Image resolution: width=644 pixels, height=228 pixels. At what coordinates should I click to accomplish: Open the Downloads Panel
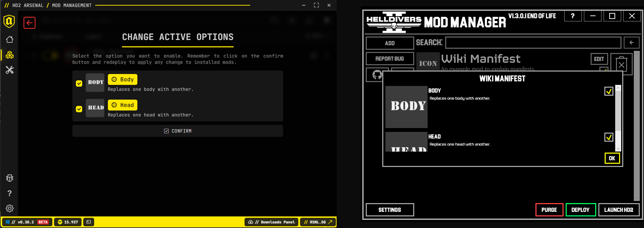(271, 222)
